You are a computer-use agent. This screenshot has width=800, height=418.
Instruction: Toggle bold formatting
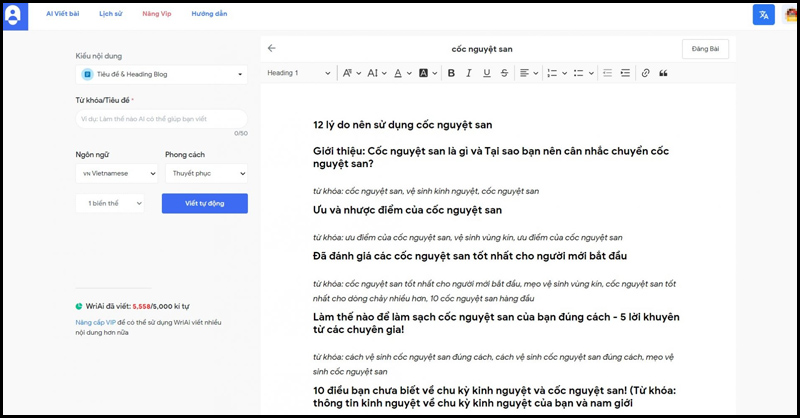coord(451,73)
